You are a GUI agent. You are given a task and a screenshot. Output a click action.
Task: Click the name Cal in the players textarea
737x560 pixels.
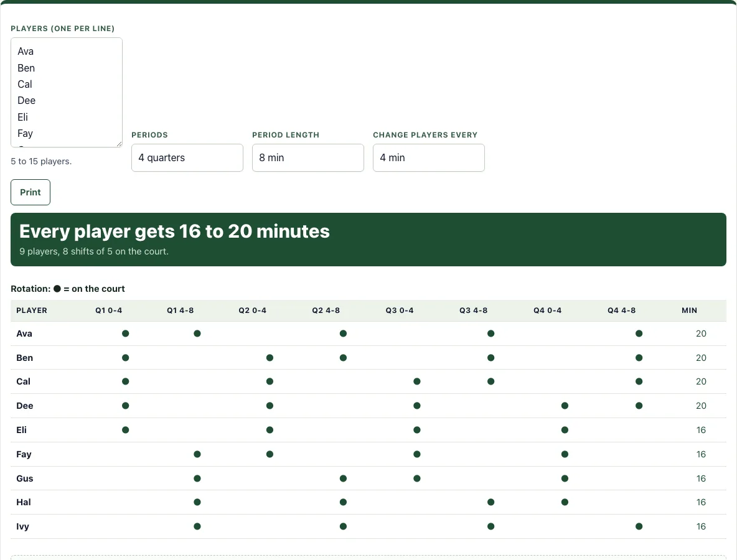point(25,84)
